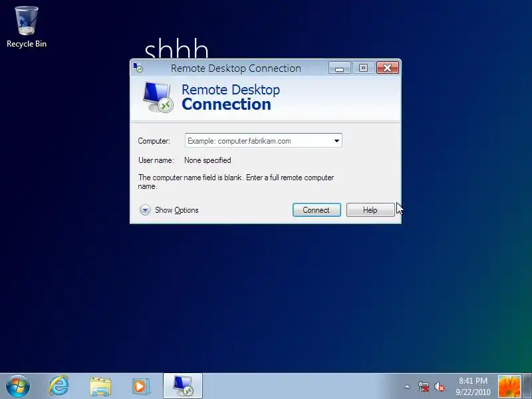Image resolution: width=532 pixels, height=399 pixels.
Task: Minimize the Remote Desktop Connection window
Action: click(x=340, y=68)
